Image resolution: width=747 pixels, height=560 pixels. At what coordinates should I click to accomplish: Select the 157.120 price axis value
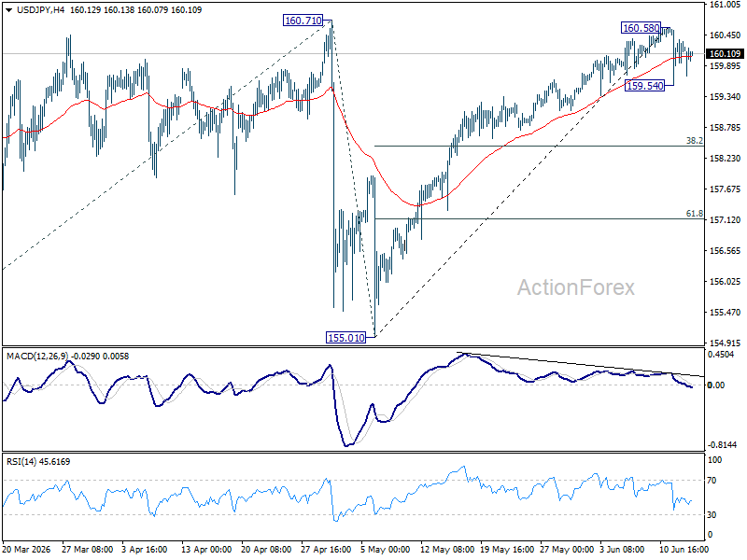coord(725,220)
